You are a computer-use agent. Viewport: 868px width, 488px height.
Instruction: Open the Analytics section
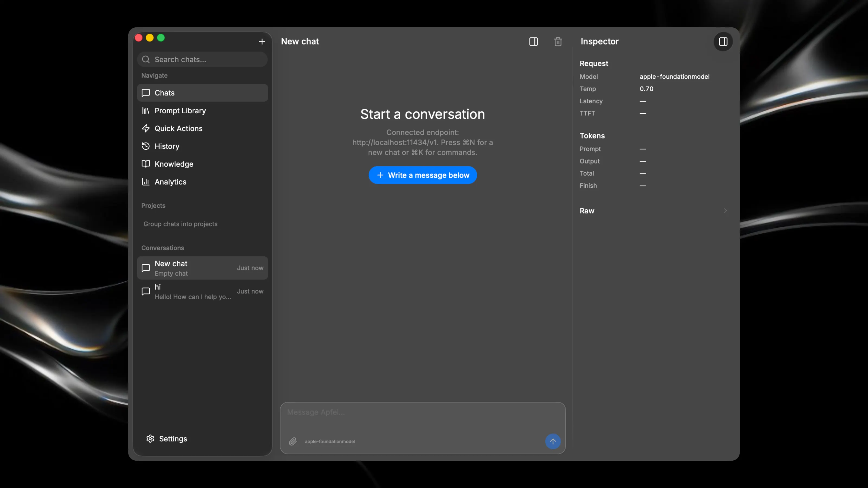203,182
